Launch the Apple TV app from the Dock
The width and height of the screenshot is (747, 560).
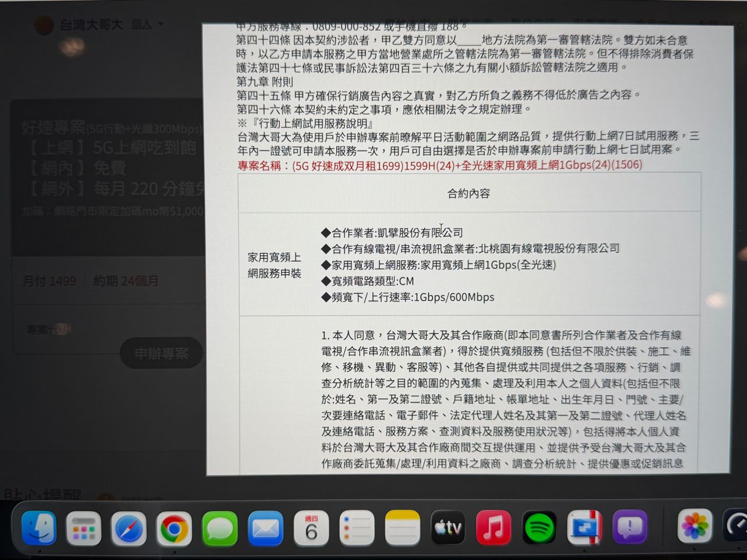pos(448,528)
